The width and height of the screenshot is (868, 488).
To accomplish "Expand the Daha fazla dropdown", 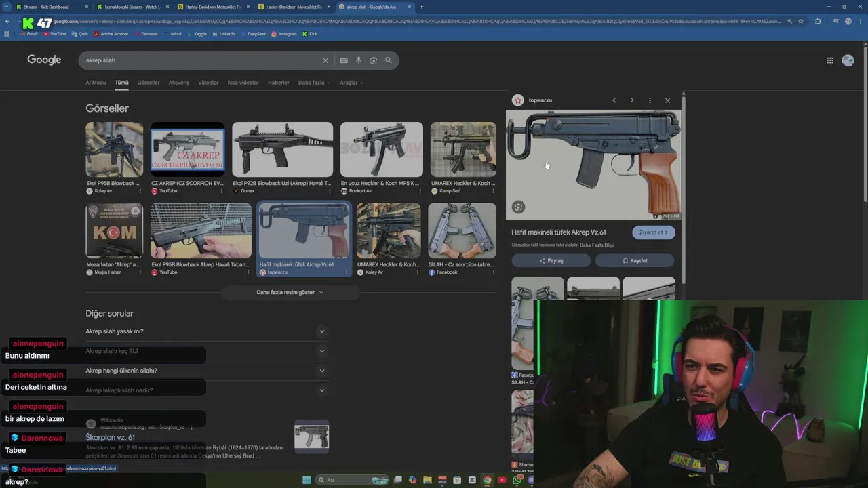I will click(x=314, y=83).
